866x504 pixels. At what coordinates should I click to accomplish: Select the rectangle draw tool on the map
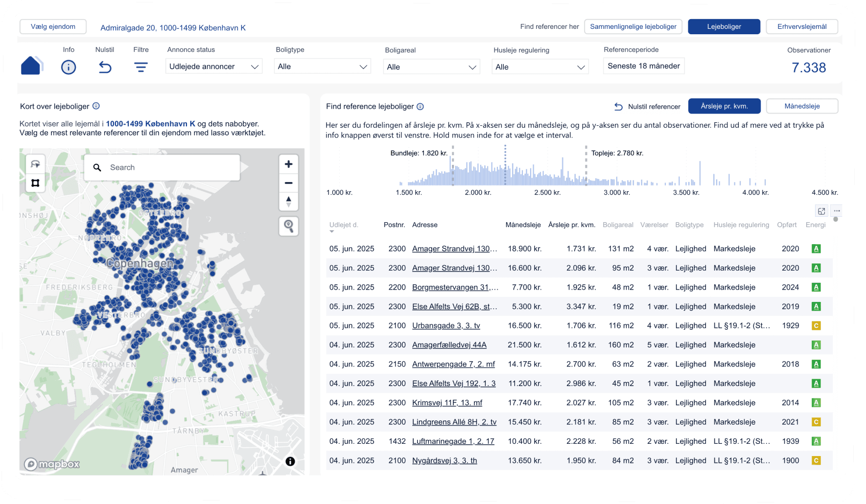pos(36,183)
